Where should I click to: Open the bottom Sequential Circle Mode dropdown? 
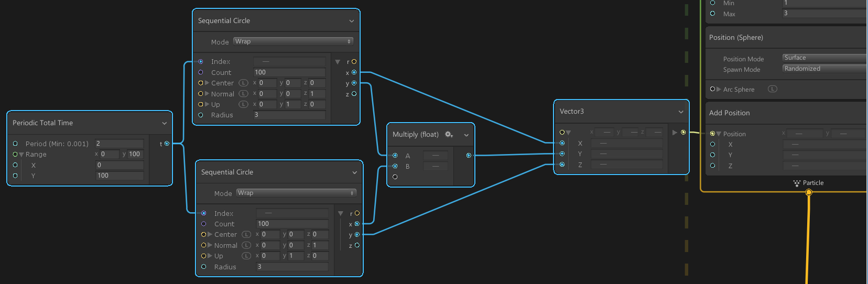[x=296, y=193]
